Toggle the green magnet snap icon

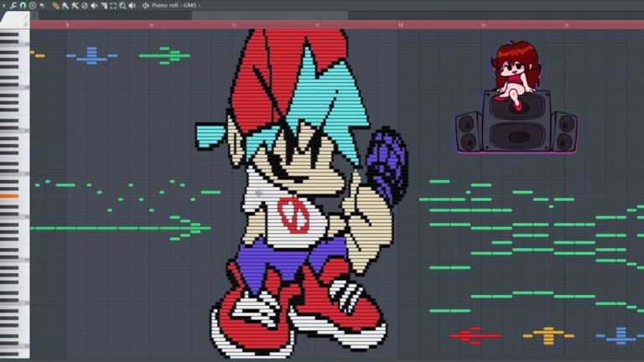click(x=23, y=5)
